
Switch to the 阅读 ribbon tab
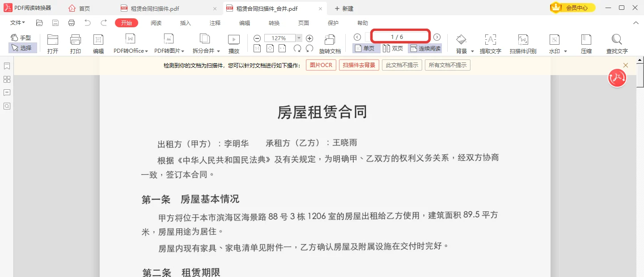pos(156,23)
